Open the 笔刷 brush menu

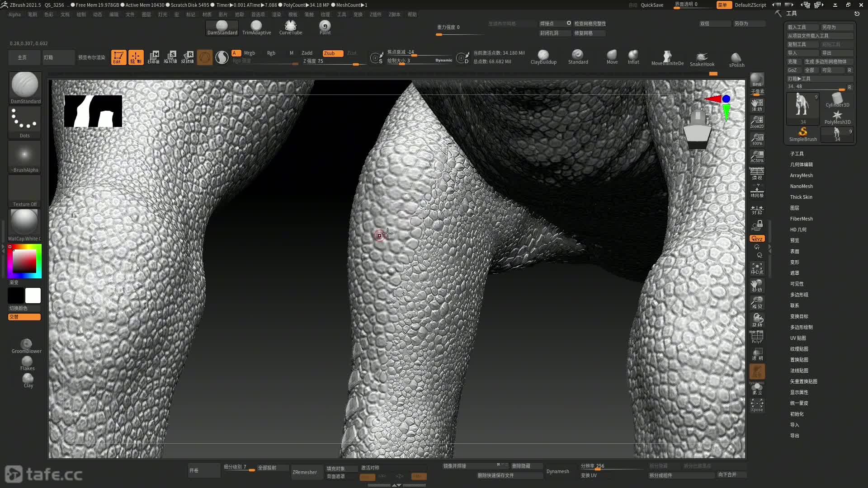(x=32, y=14)
